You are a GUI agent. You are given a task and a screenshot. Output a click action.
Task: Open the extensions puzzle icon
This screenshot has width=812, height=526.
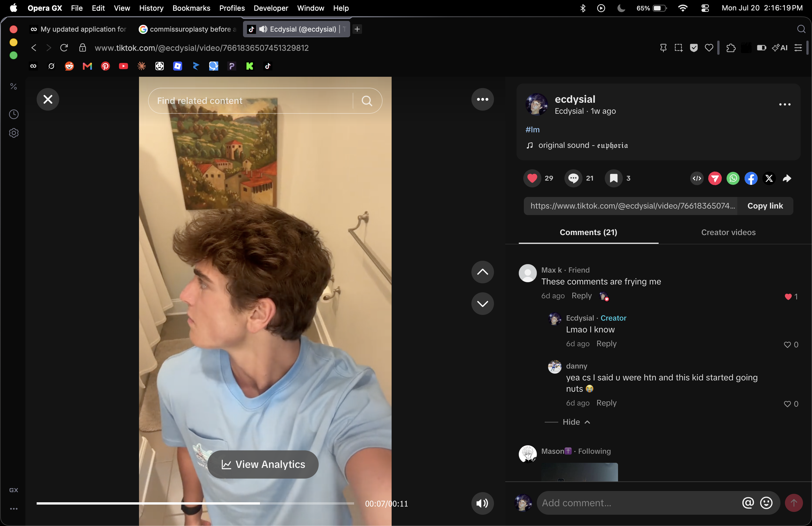point(731,48)
